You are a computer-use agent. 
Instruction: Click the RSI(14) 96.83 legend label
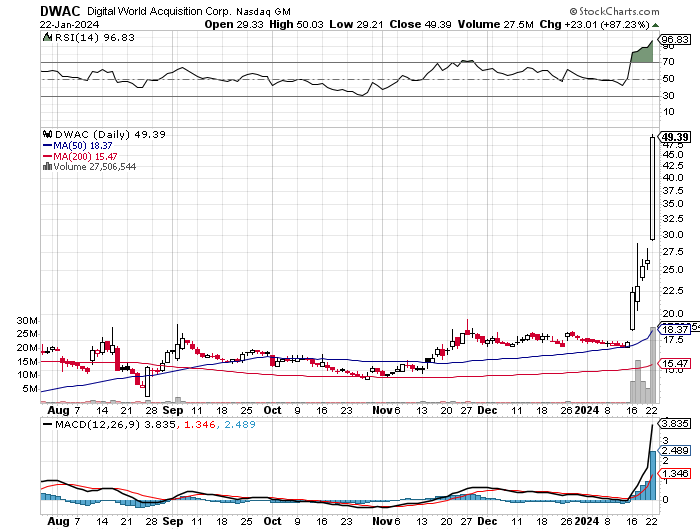[x=95, y=38]
